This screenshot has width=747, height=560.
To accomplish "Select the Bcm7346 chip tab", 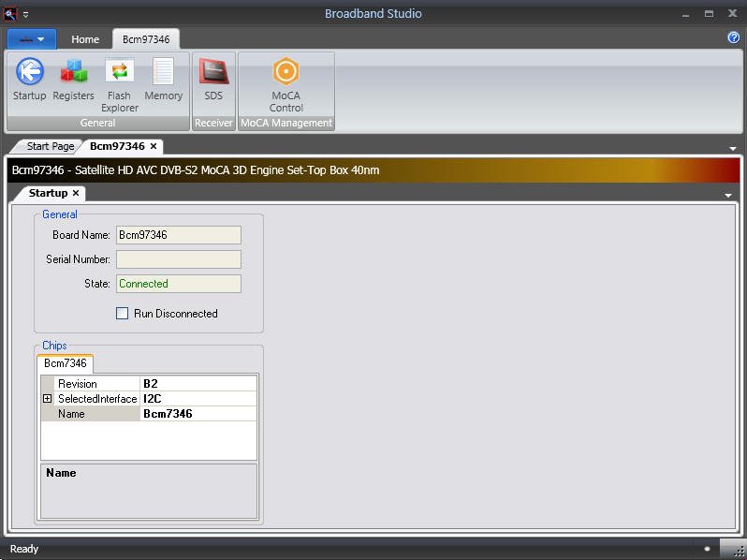I will click(x=66, y=363).
